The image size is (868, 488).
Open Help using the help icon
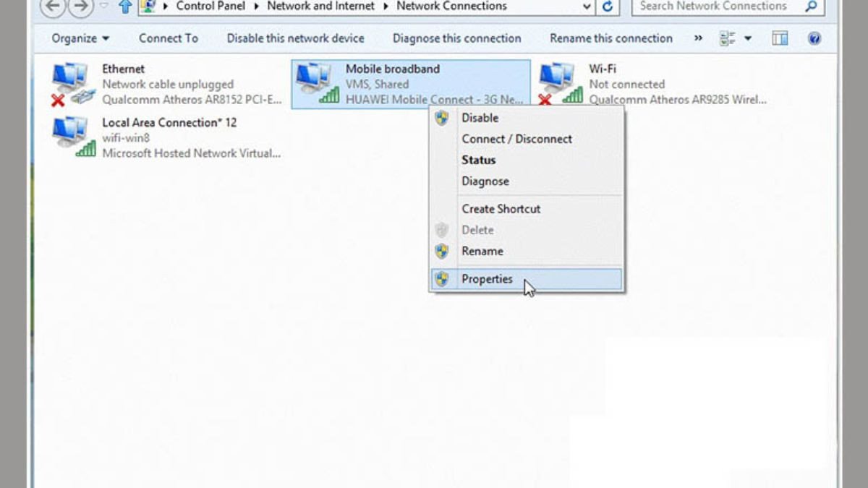[814, 38]
